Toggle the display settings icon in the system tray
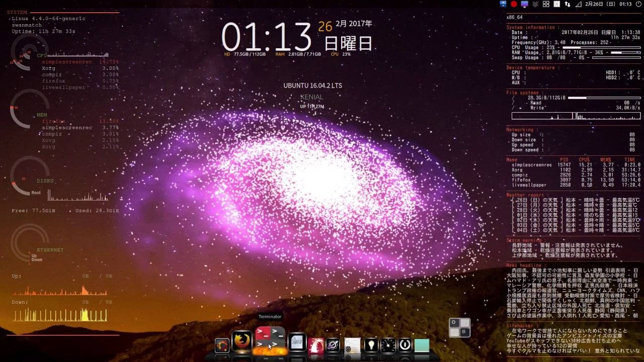 pos(524,5)
